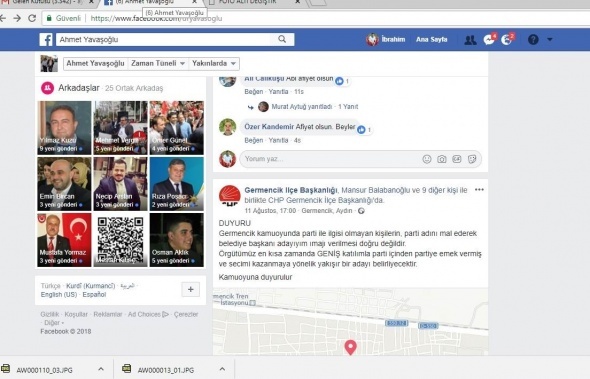This screenshot has height=379, width=590.
Task: Click Beğen under Özer Kandemir comment
Action: click(254, 140)
